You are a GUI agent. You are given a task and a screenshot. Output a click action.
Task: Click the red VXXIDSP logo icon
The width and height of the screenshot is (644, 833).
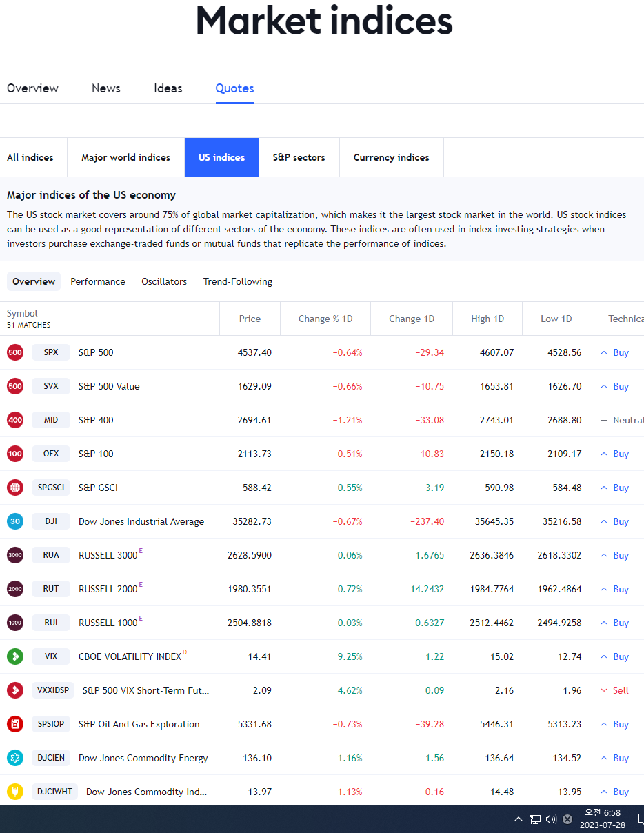click(x=15, y=690)
